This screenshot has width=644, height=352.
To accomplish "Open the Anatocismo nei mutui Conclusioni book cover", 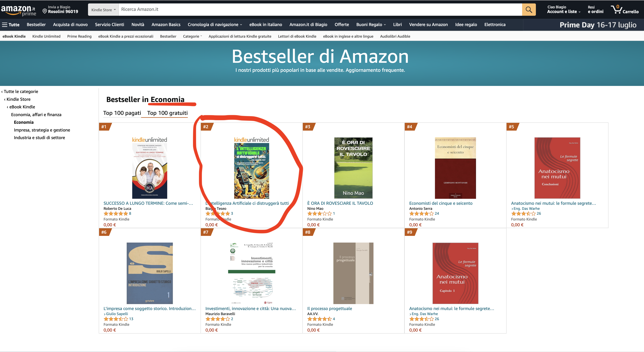I will click(557, 168).
